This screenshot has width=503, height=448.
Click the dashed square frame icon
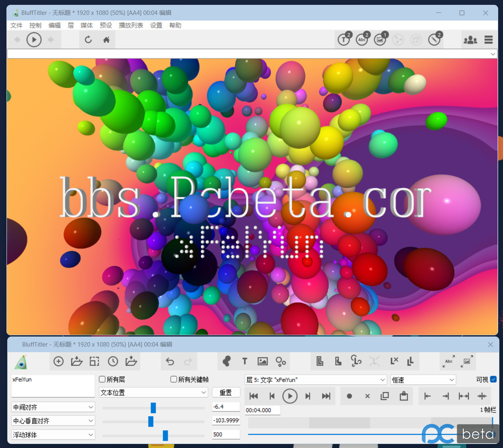point(95,361)
